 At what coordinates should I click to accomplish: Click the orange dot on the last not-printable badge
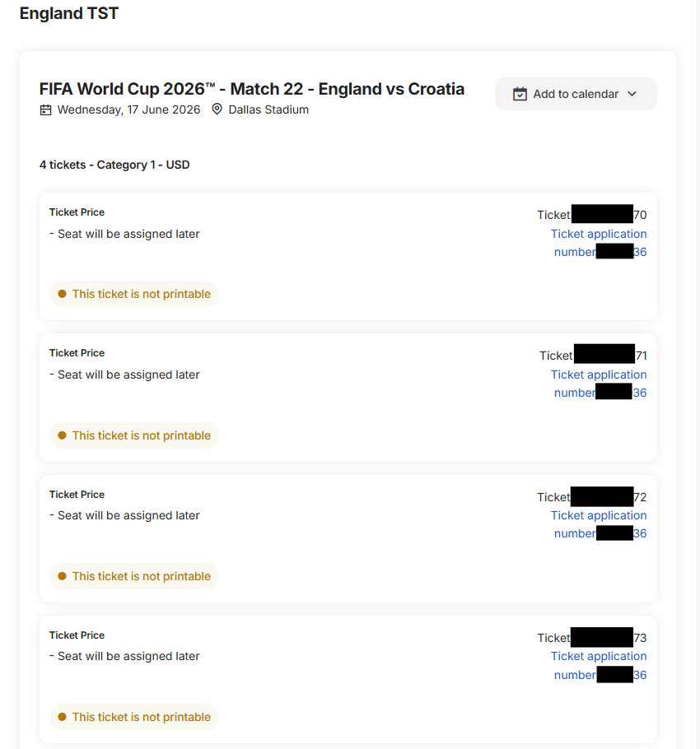tap(61, 717)
